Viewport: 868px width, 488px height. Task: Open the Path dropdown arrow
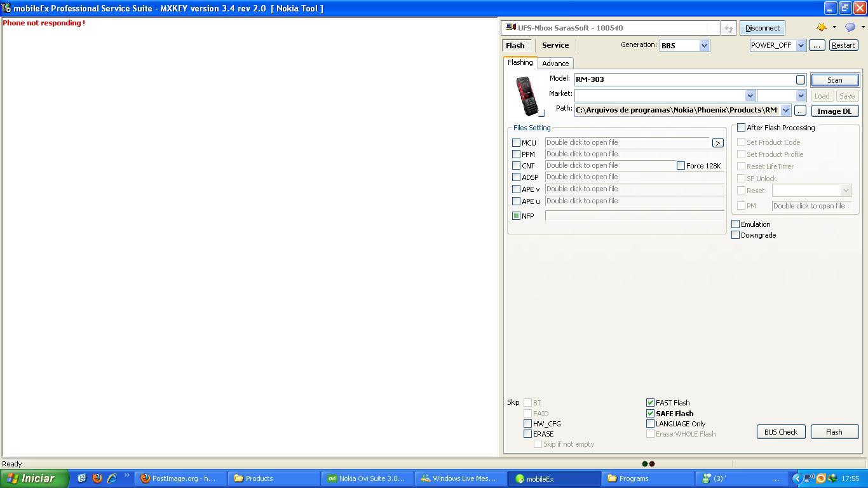coord(785,111)
